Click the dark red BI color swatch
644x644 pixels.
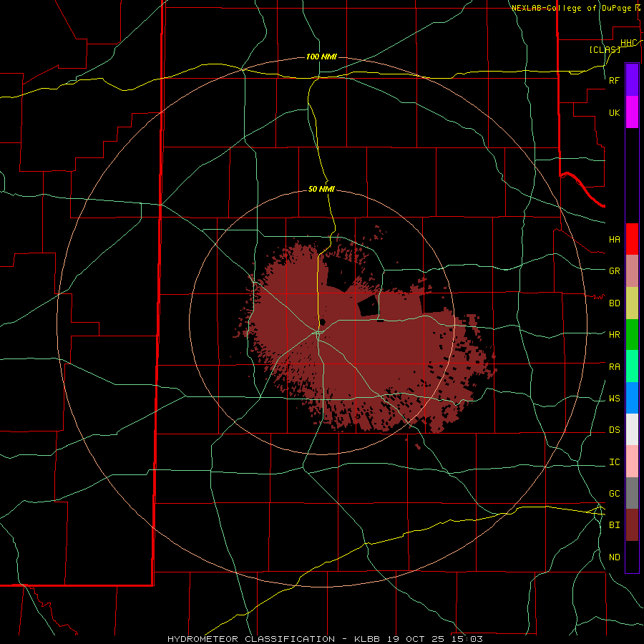tap(632, 525)
